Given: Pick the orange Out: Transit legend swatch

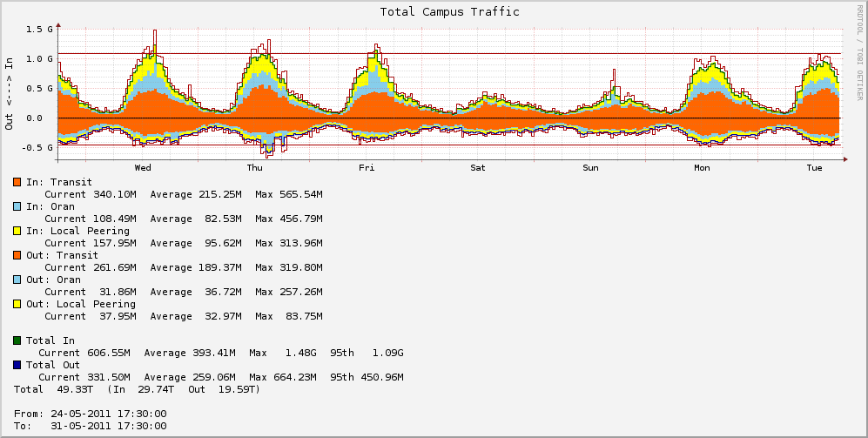Looking at the screenshot, I should pyautogui.click(x=17, y=255).
